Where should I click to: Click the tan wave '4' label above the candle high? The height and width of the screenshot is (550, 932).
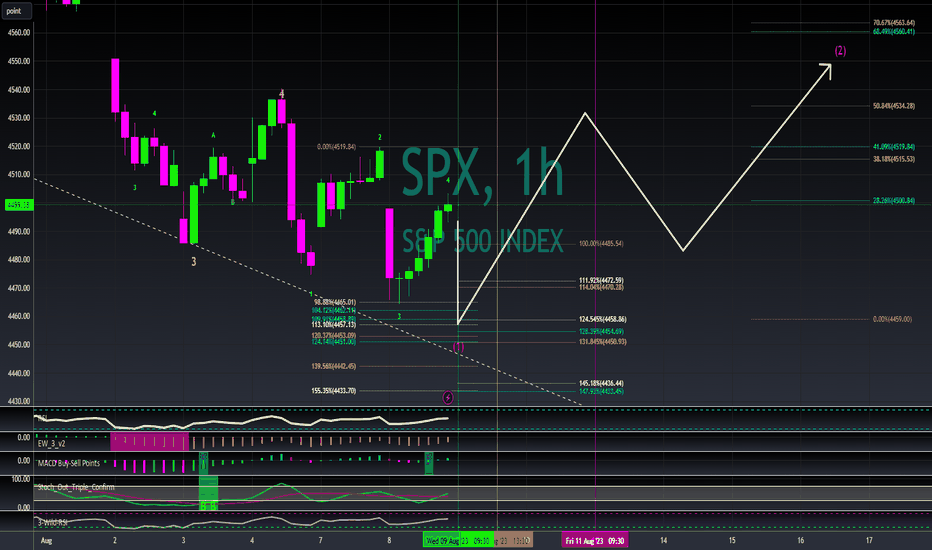point(282,94)
